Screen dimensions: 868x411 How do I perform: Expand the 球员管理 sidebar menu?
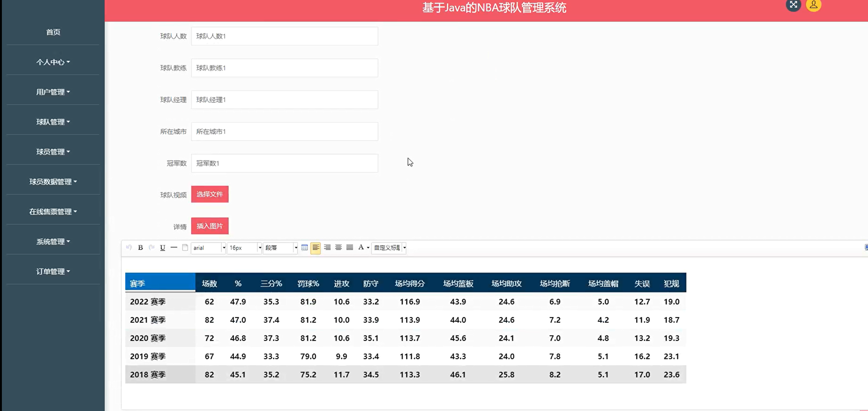tap(53, 152)
